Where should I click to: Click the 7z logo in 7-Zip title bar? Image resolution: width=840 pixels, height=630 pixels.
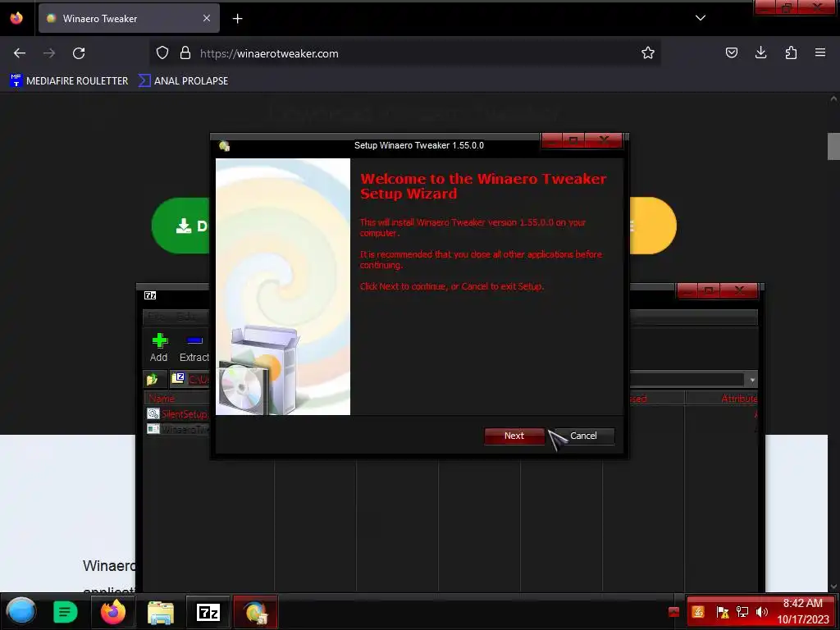pyautogui.click(x=150, y=295)
